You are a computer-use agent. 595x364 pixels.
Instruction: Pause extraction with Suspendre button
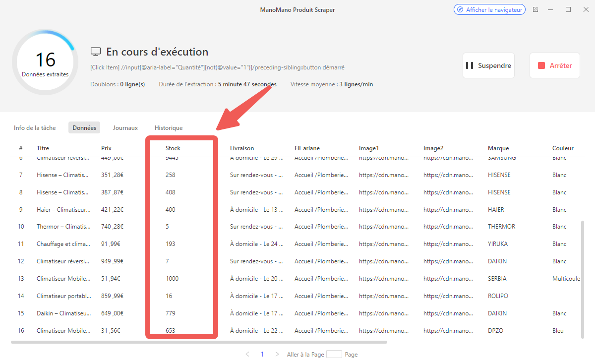pyautogui.click(x=488, y=65)
